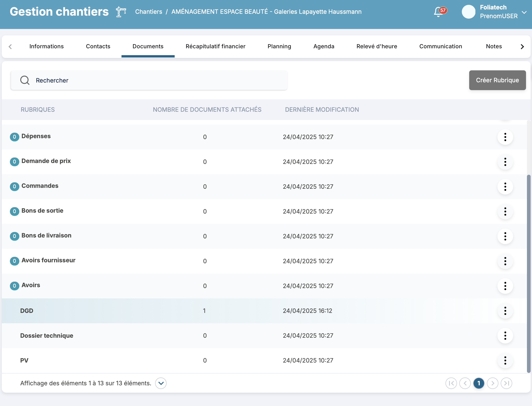The image size is (532, 406).
Task: Click the Créer Rubrique button
Action: 497,80
